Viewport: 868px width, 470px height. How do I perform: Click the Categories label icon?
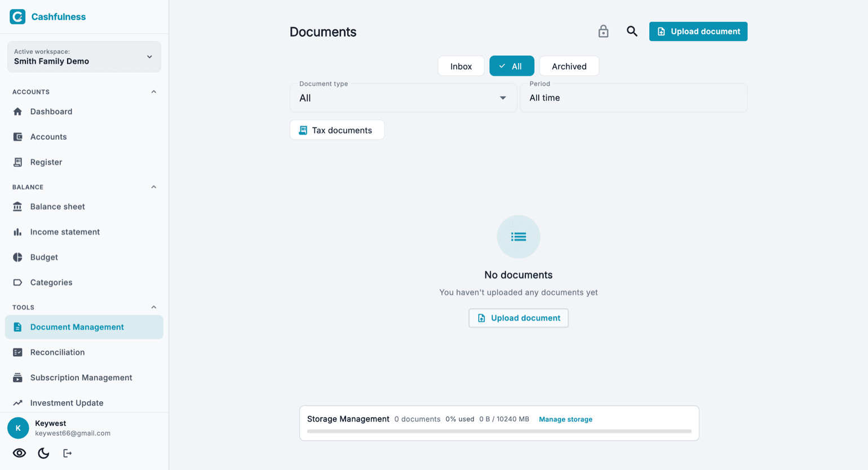(17, 282)
